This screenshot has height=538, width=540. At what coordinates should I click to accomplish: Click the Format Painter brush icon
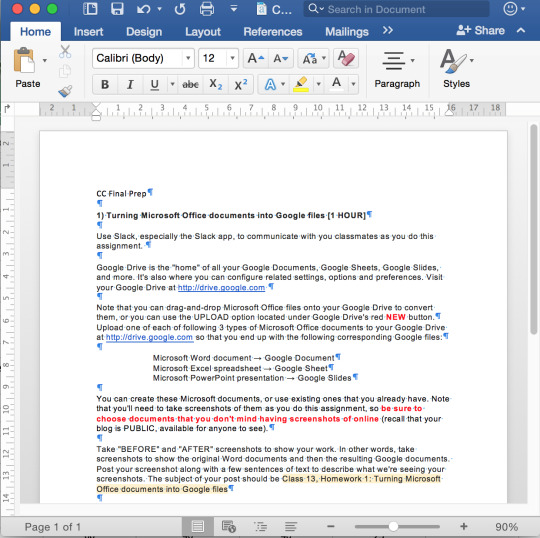(x=65, y=91)
